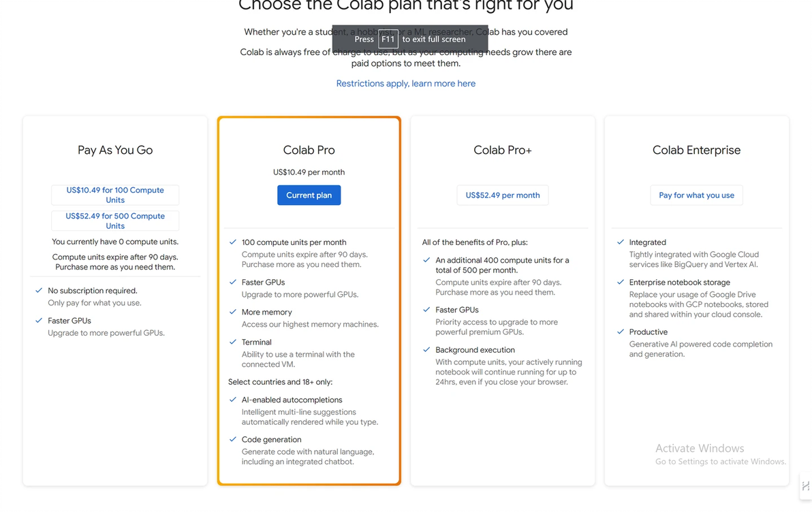Buy 100 Compute Units for US$10.49

115,195
